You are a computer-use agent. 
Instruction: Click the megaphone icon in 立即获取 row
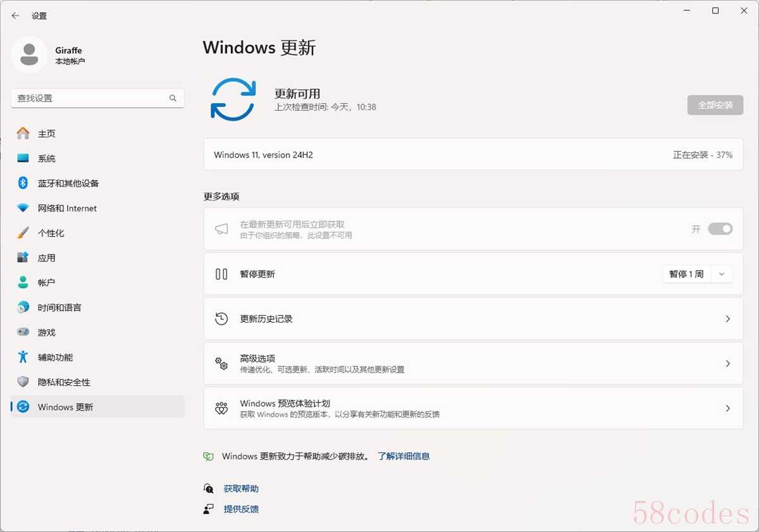(221, 229)
